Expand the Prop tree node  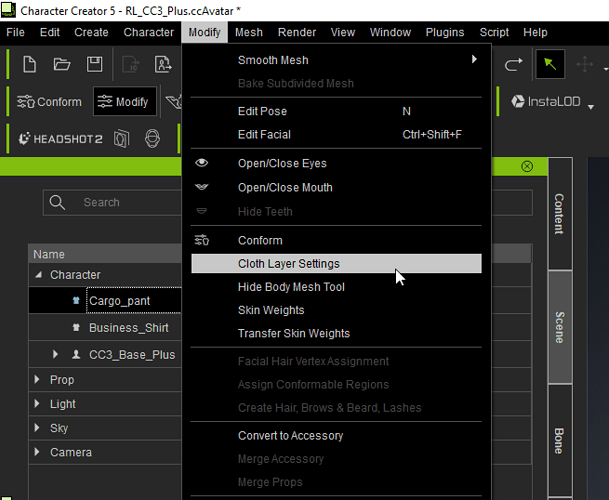37,380
